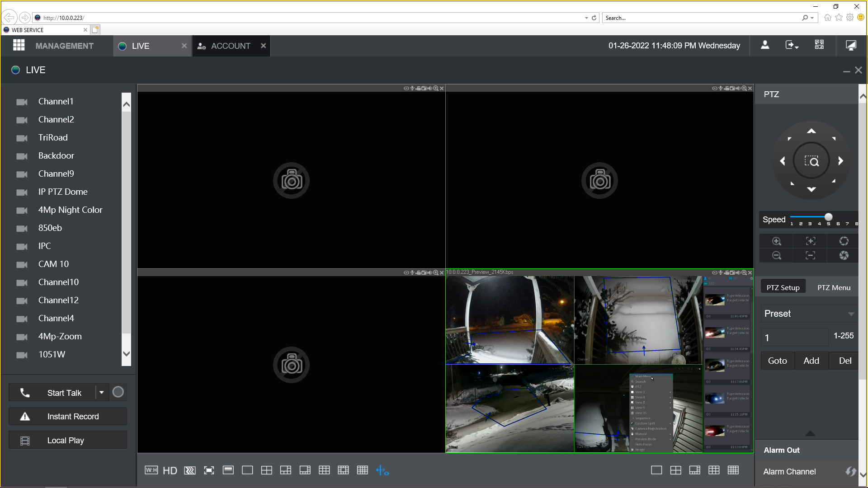This screenshot has width=868, height=488.
Task: Select single window layout in right group
Action: coord(656,470)
